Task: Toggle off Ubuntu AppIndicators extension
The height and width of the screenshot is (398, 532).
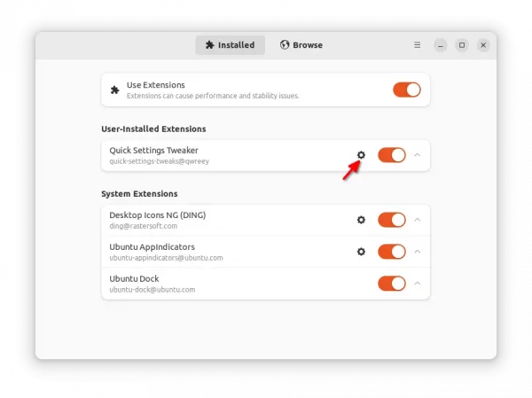Action: 391,252
